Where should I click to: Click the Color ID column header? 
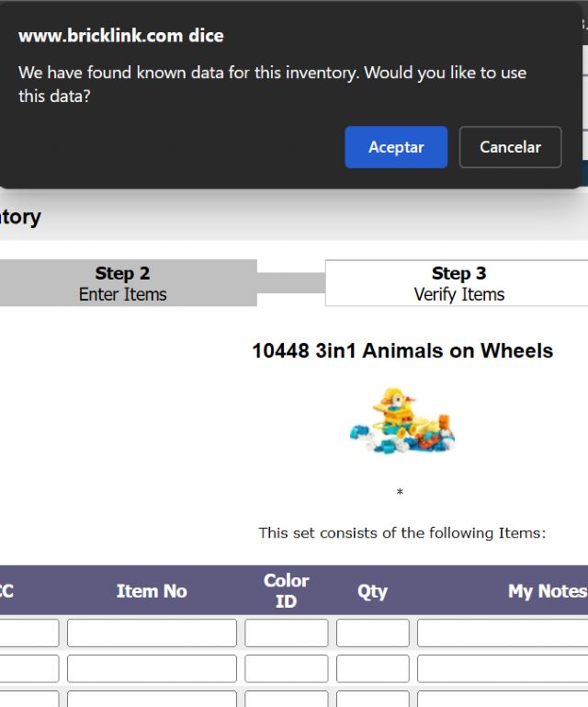tap(286, 590)
